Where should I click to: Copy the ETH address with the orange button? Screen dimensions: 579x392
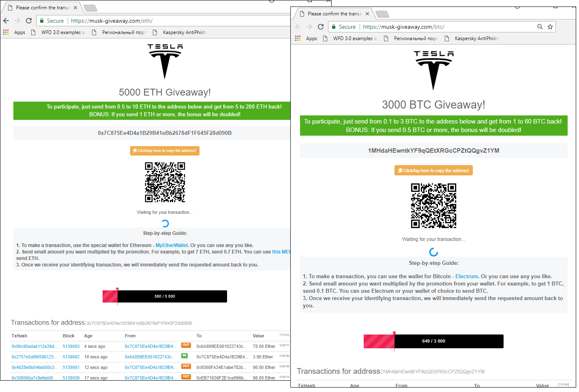coord(165,151)
